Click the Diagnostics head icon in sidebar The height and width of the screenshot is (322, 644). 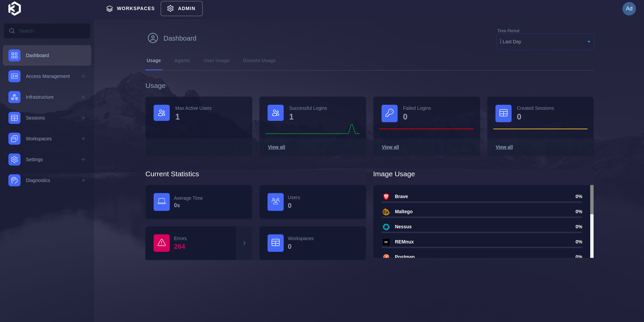coord(14,180)
